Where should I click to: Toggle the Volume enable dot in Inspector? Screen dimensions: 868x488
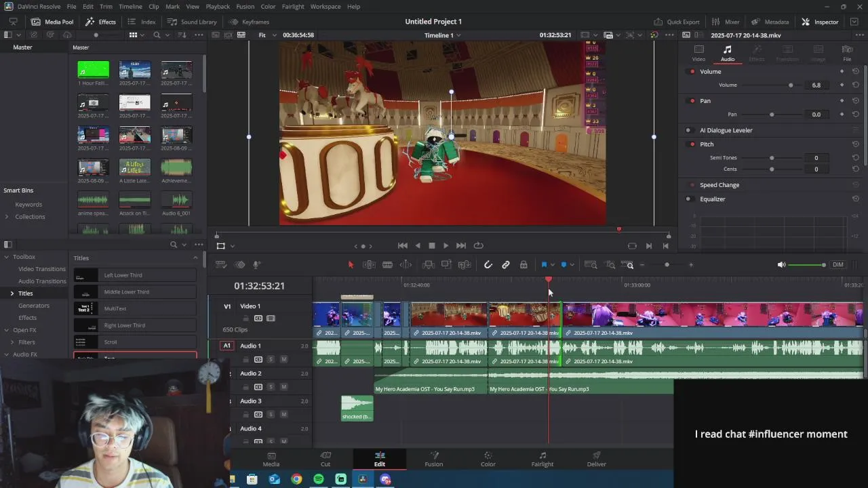[692, 72]
